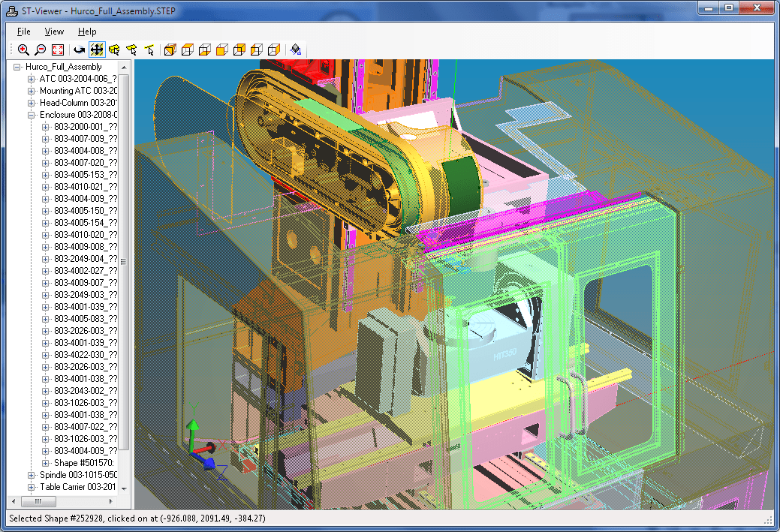Select the 803-2043-002 tree item
Screen dimensions: 780x532
[86, 391]
